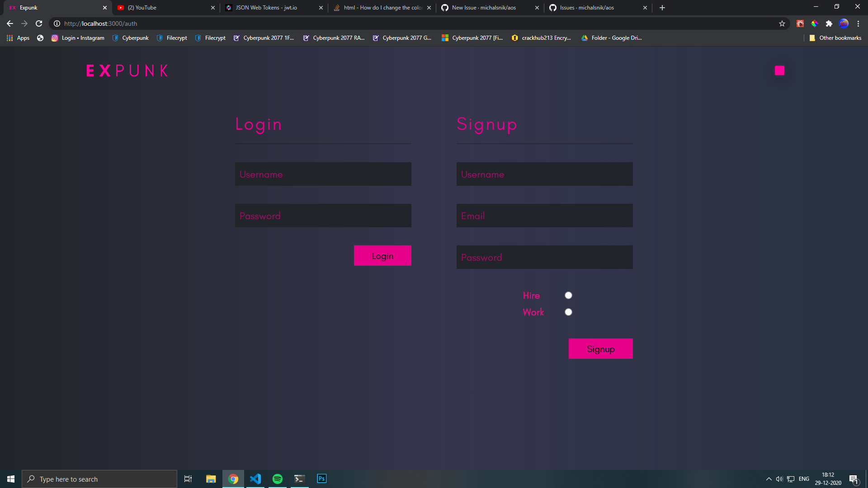Image resolution: width=868 pixels, height=488 pixels.
Task: Expand the Other bookmarks folder
Action: 835,38
